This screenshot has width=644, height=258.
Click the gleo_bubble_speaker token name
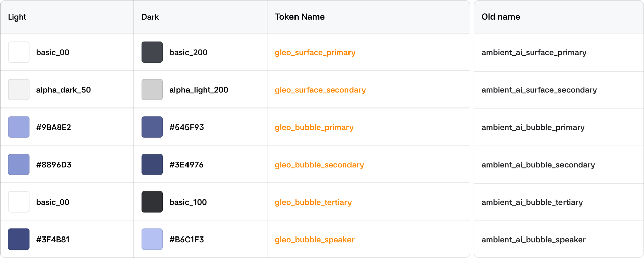[x=314, y=240]
